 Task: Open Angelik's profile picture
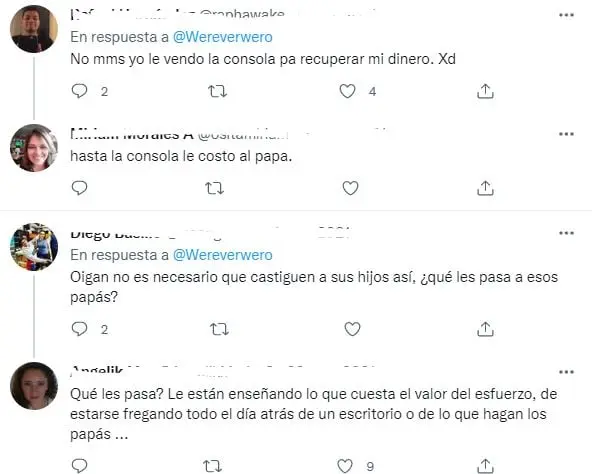click(x=34, y=386)
